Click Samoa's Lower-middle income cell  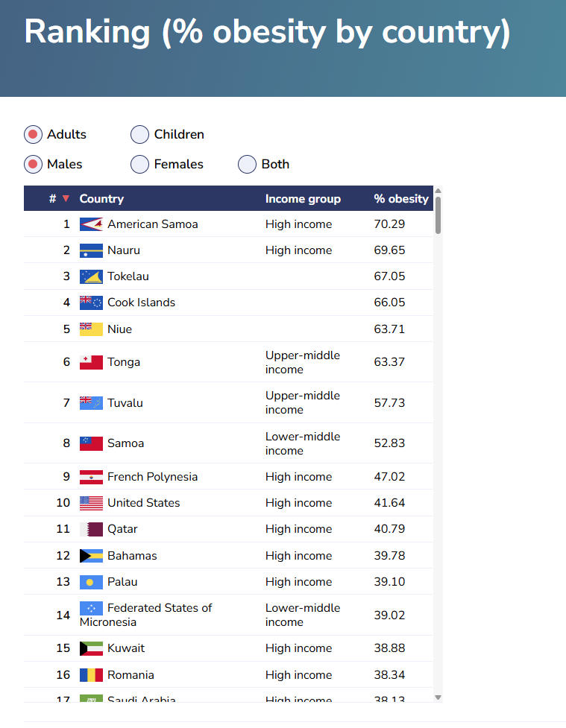303,443
